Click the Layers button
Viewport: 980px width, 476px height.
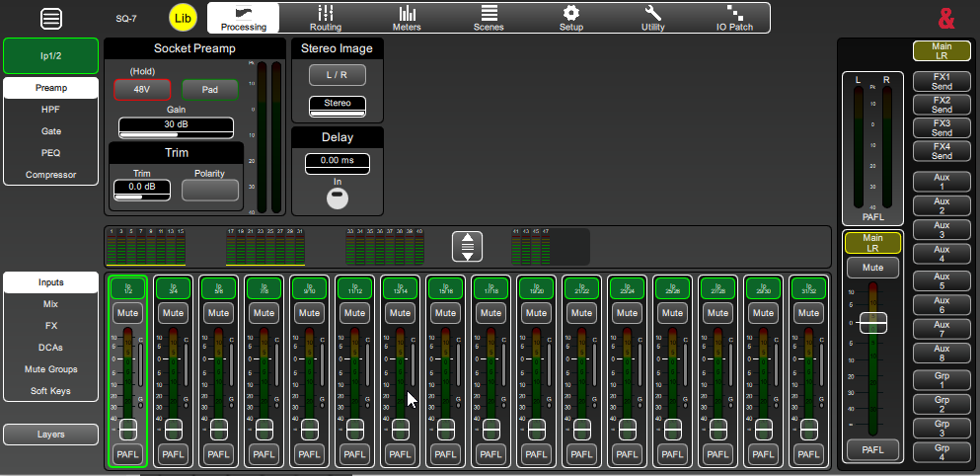(x=50, y=435)
